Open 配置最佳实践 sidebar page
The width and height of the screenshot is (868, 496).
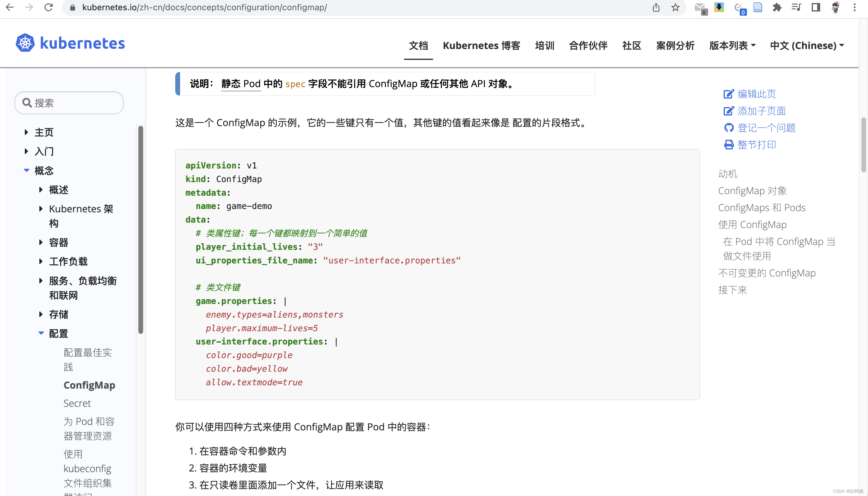[87, 360]
